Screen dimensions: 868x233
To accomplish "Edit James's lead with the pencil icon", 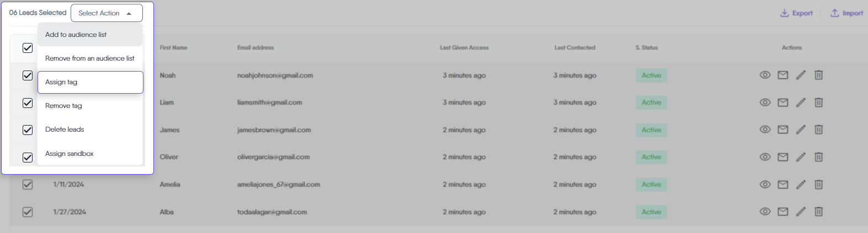I will click(801, 130).
